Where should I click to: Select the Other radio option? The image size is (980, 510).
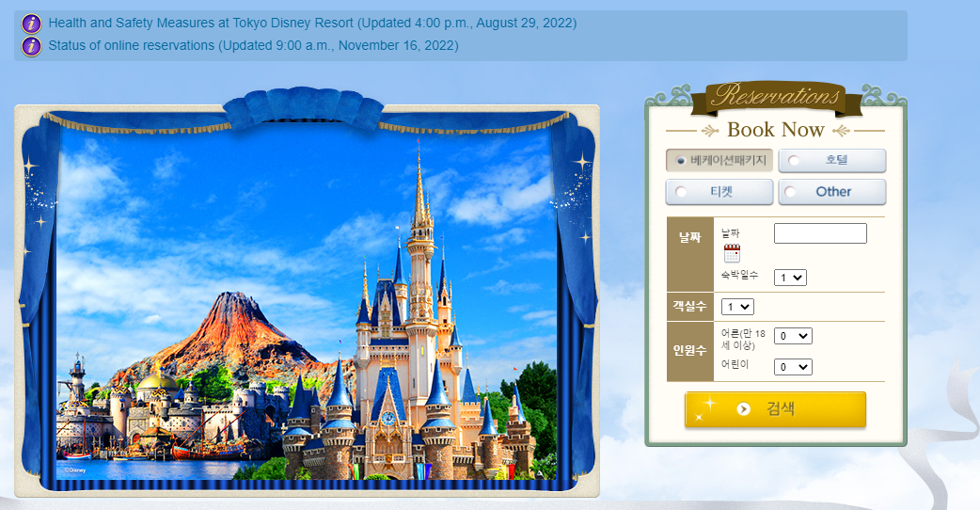[x=832, y=192]
